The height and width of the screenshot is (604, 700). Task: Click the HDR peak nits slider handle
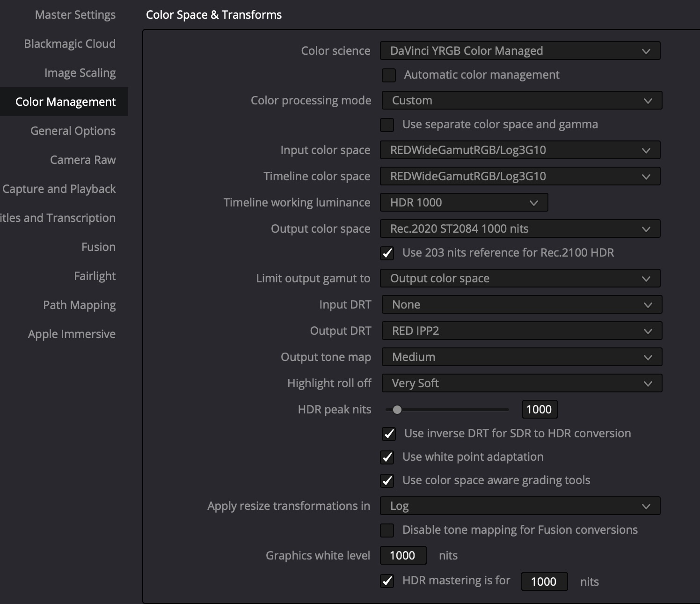point(397,410)
